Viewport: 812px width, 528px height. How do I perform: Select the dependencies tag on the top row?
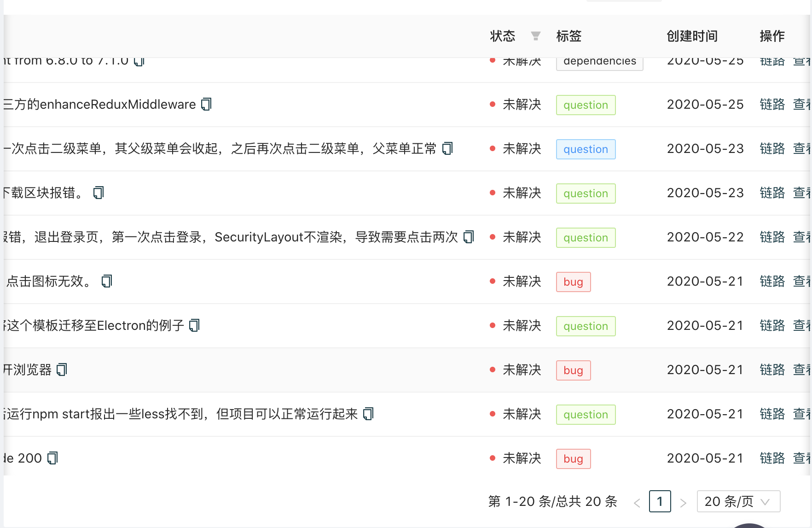click(599, 60)
